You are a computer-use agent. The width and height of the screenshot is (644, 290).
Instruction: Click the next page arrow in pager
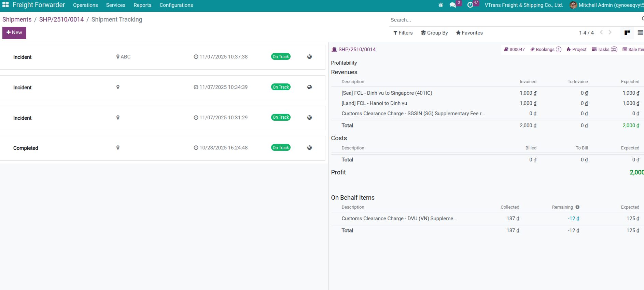point(610,32)
